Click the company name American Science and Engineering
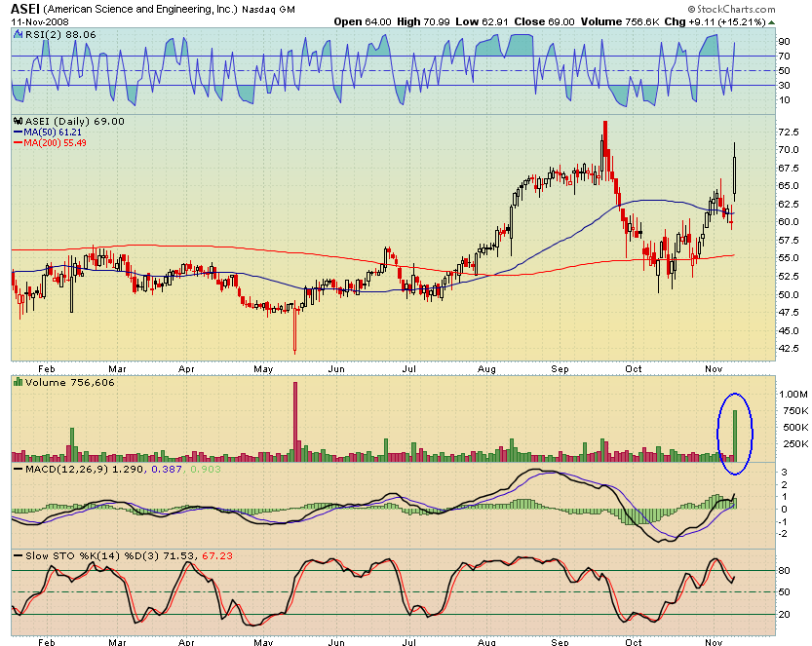Screen dimensions: 812x646 pyautogui.click(x=140, y=10)
